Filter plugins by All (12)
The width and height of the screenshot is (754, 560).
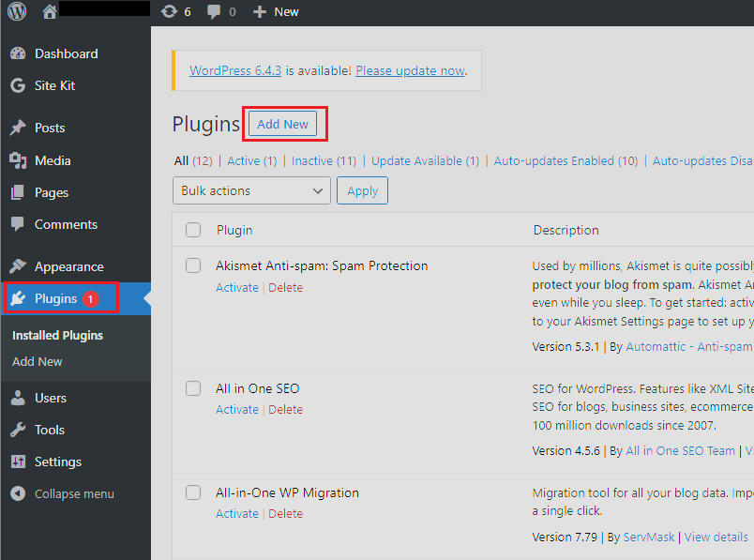click(193, 160)
